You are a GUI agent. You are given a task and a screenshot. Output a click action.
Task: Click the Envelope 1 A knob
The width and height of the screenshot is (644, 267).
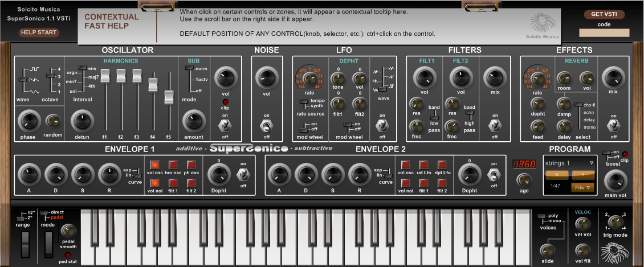[28, 175]
